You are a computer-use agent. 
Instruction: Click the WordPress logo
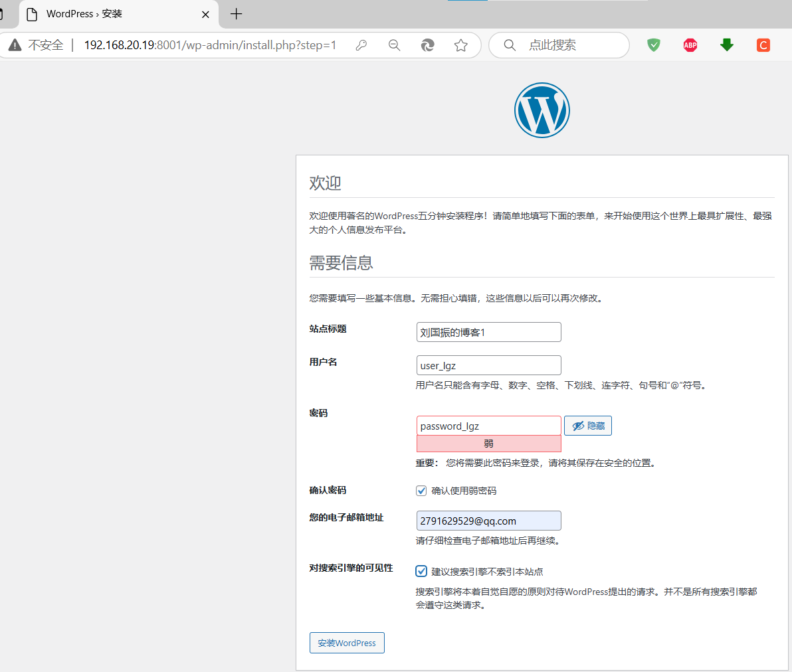click(x=542, y=110)
